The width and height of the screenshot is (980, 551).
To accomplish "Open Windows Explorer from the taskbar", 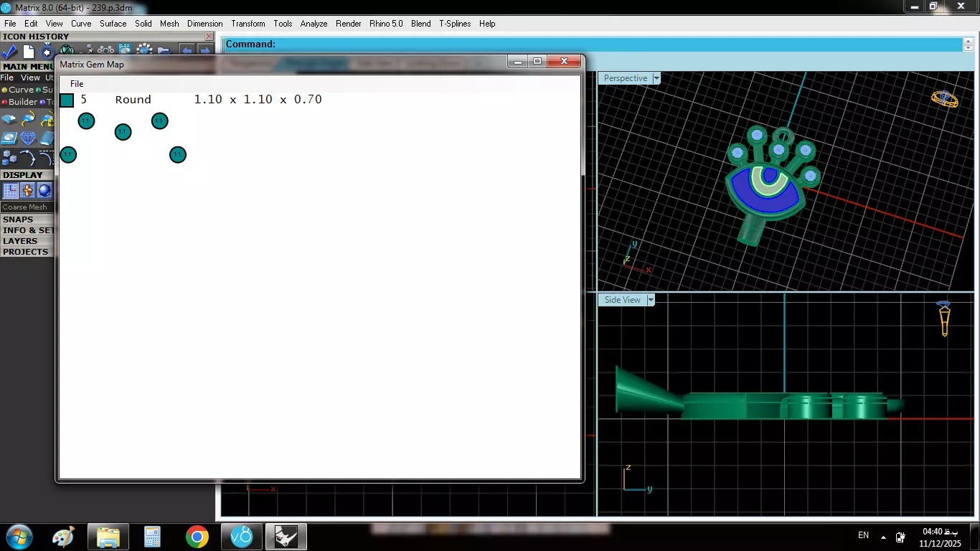I will pos(108,537).
